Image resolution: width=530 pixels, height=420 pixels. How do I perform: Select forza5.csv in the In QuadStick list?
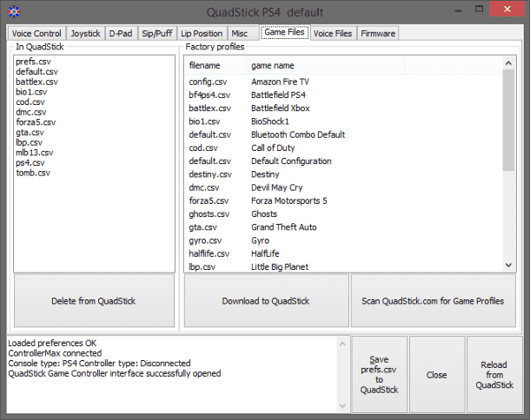click(x=36, y=123)
